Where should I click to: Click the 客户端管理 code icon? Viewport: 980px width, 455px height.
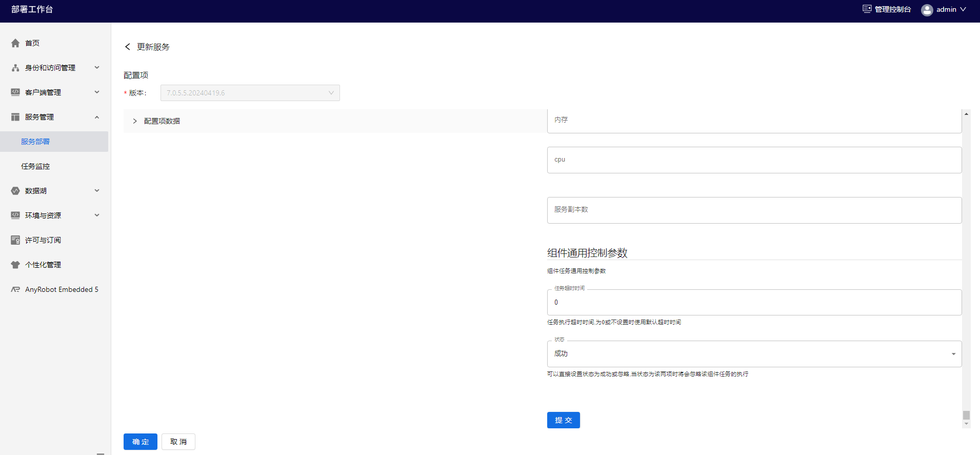tap(15, 92)
